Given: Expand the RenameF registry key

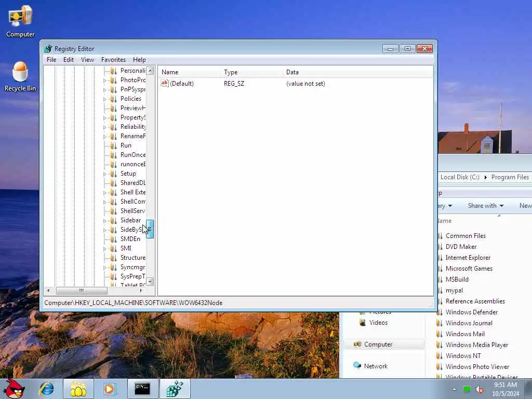Looking at the screenshot, I should (104, 137).
